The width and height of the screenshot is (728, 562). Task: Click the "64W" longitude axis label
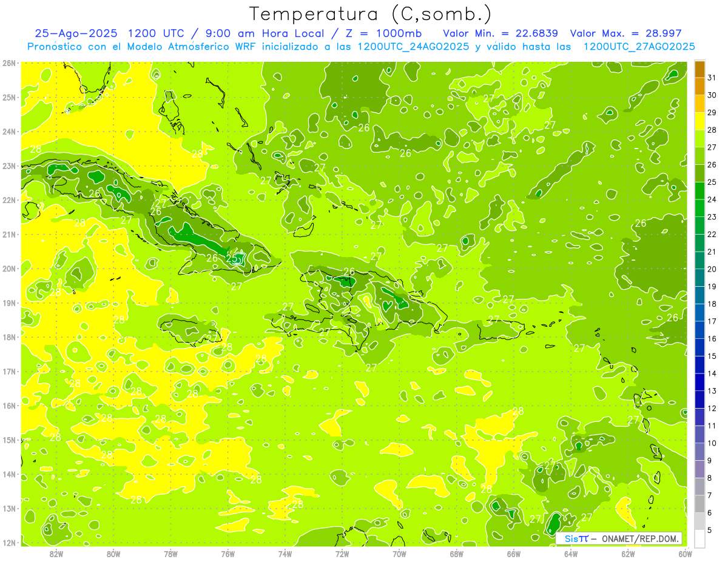point(571,554)
